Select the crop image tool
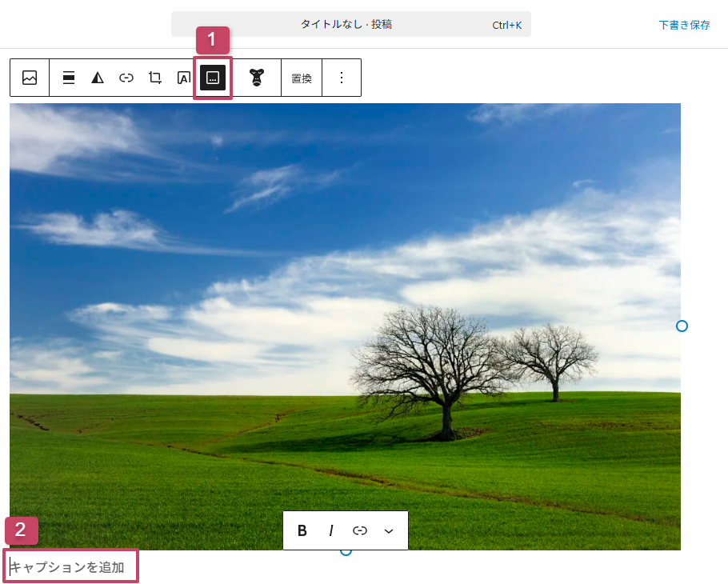This screenshot has width=728, height=584. point(155,78)
